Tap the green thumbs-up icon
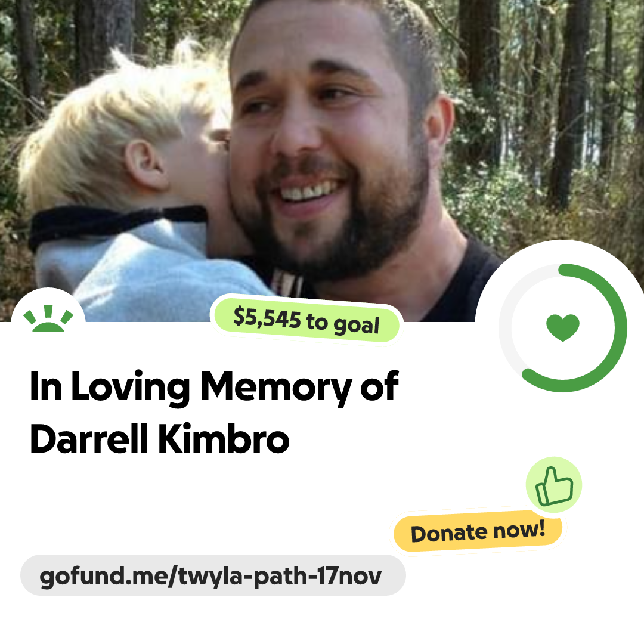644x644 pixels. tap(554, 485)
